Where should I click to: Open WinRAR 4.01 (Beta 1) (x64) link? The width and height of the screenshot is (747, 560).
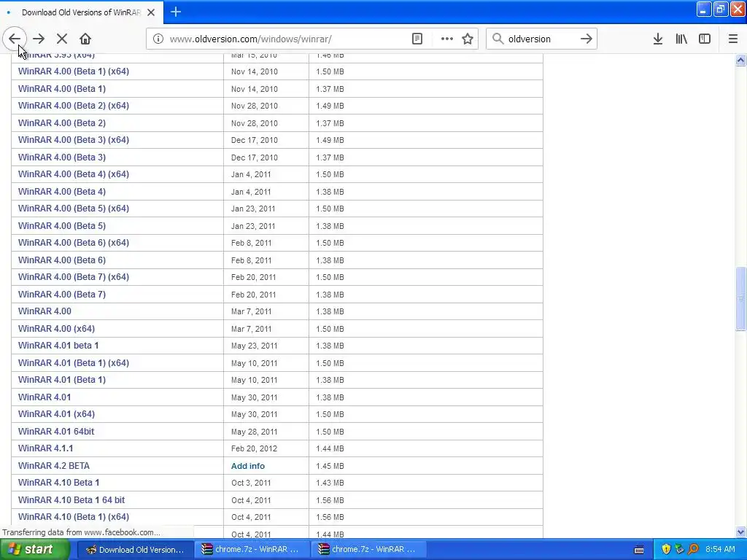coord(74,363)
